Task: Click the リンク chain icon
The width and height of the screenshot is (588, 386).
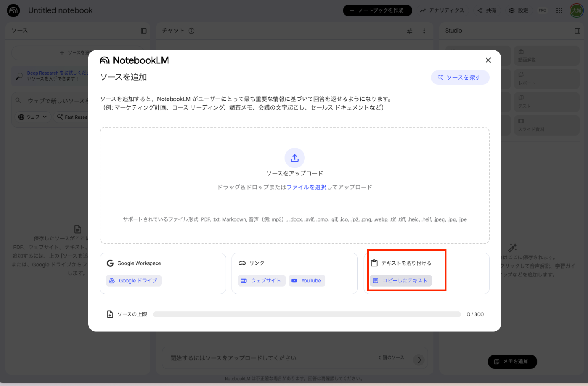Action: tap(242, 263)
